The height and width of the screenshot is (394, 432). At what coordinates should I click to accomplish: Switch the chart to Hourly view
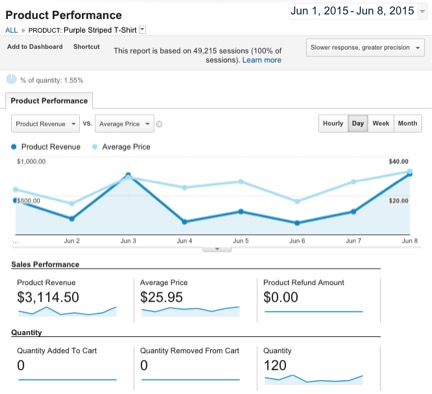[333, 123]
